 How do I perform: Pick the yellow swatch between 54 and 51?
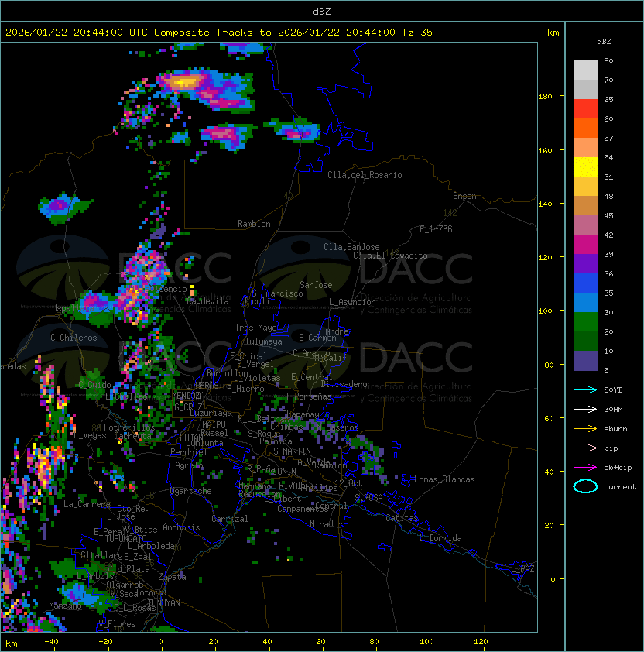[x=585, y=167]
